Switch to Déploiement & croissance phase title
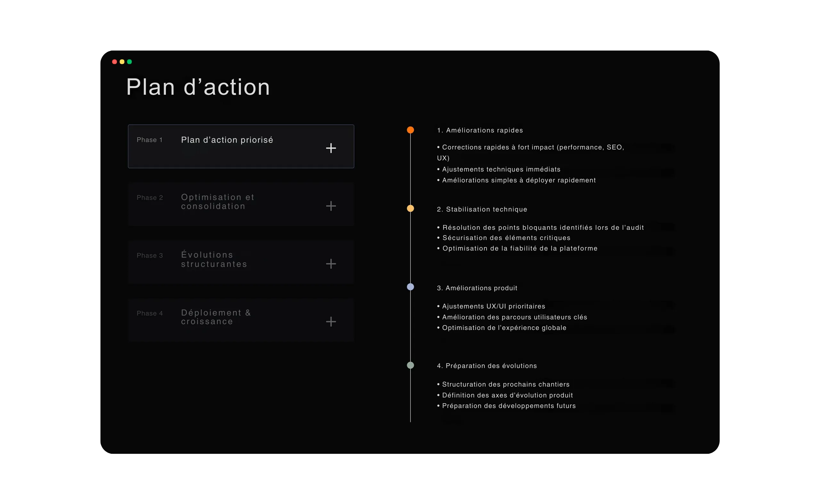This screenshot has width=820, height=504. click(x=216, y=317)
